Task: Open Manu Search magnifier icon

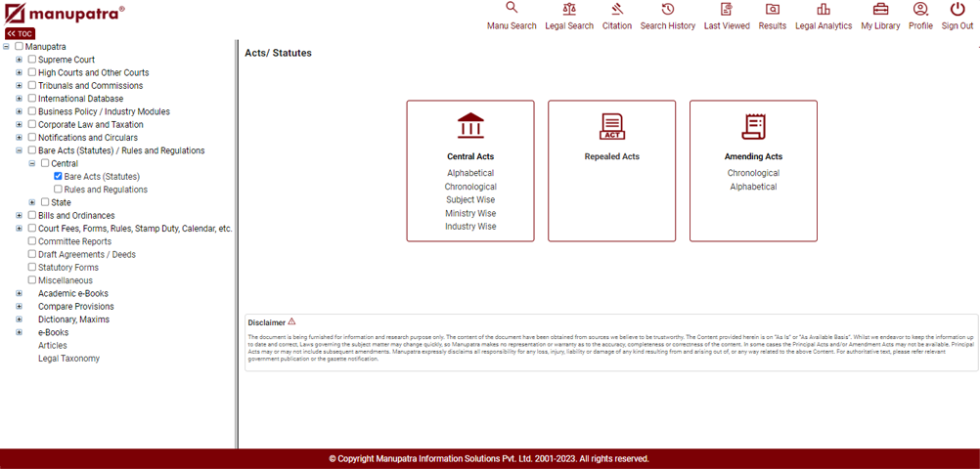Action: tap(511, 9)
